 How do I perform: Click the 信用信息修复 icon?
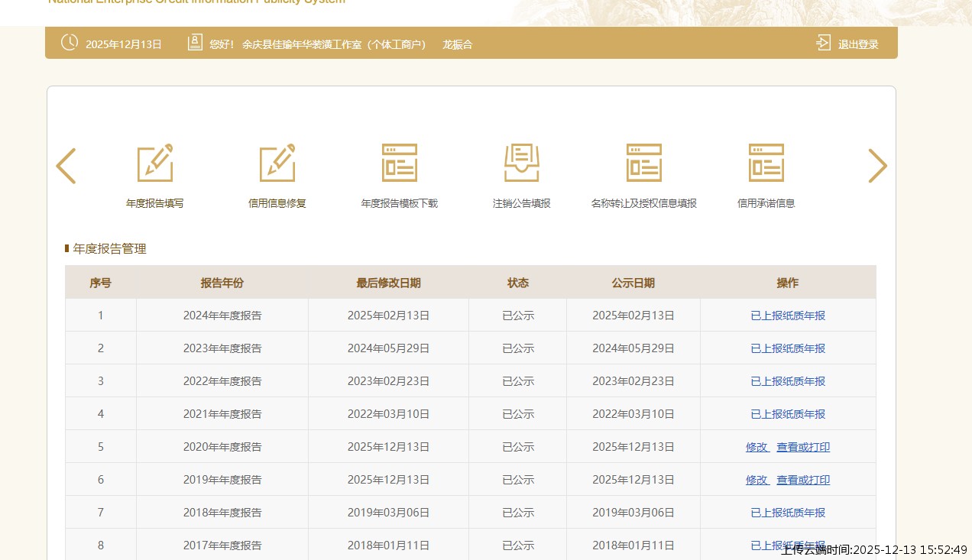click(277, 163)
